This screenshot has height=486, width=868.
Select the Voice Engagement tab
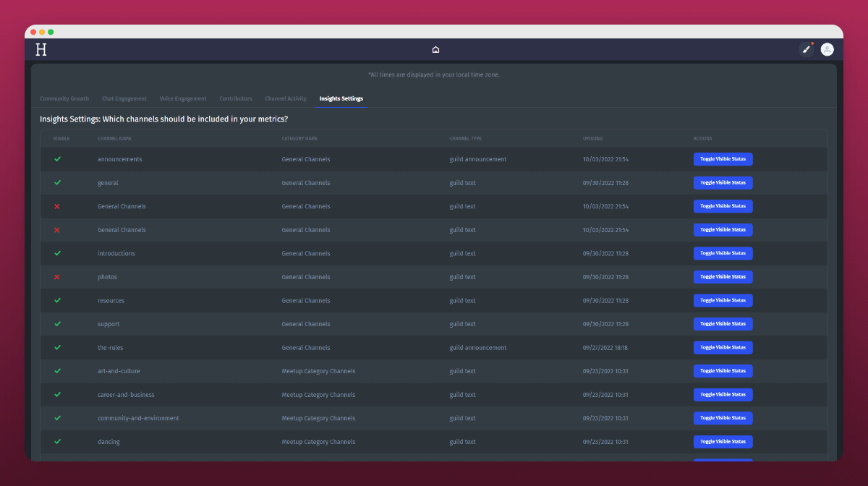183,98
